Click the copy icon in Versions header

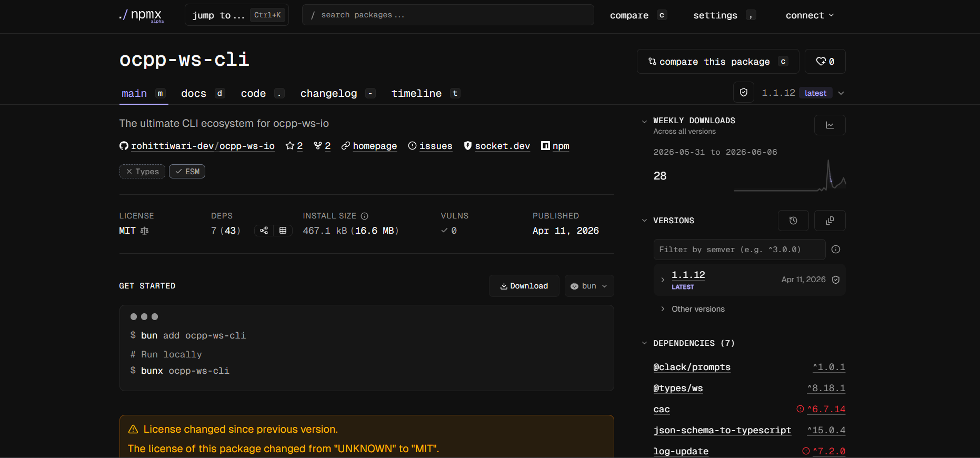[829, 221]
